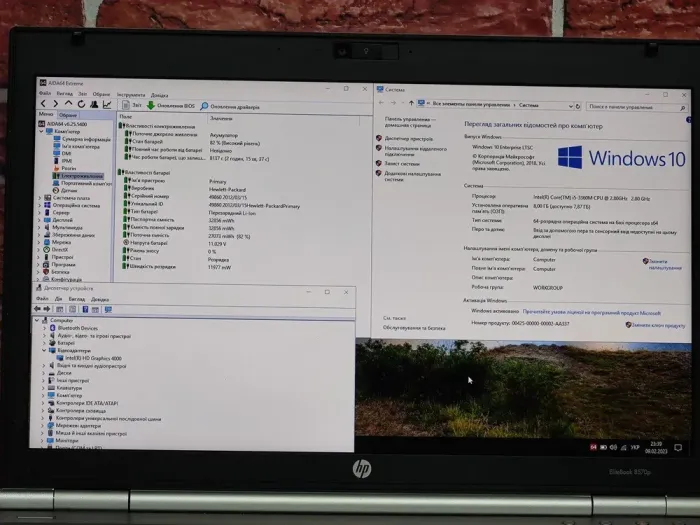This screenshot has height=525, width=700.
Task: Open the AIDA64 graph chart icon
Action: click(x=105, y=104)
